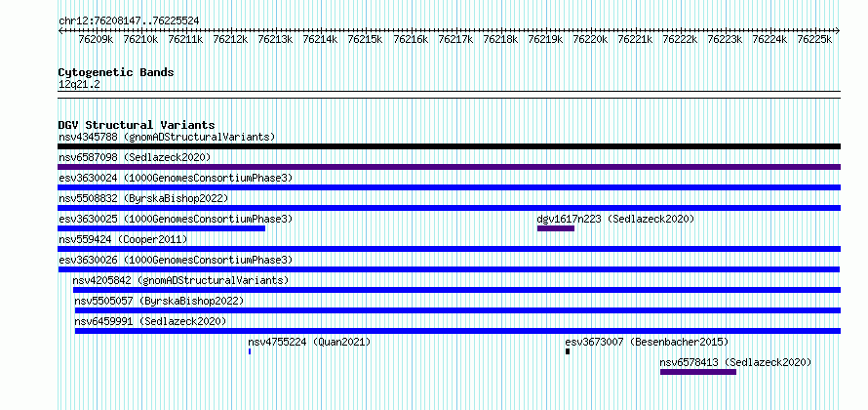Click the nsv6459991 blue variant bar

pos(457,331)
